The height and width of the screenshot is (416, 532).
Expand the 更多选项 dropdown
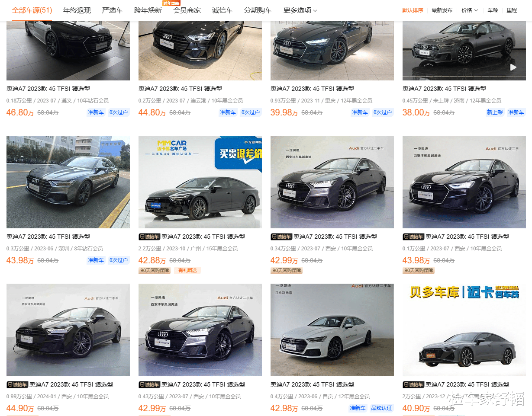click(300, 10)
